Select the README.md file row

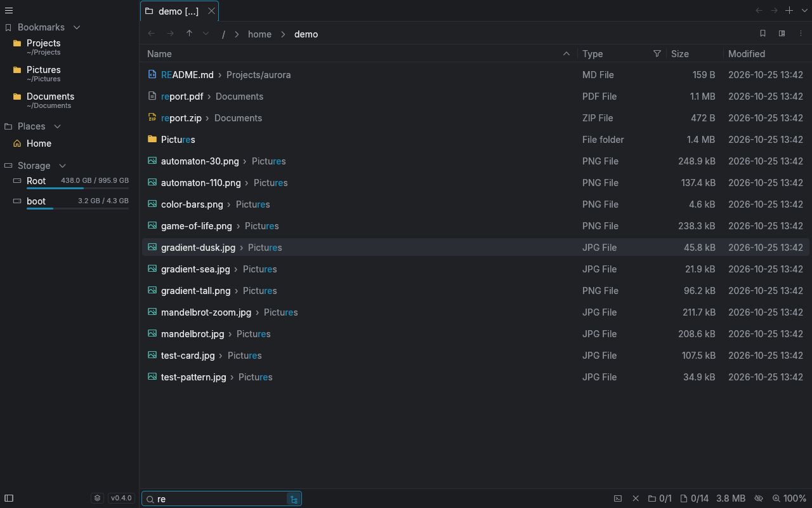click(476, 75)
